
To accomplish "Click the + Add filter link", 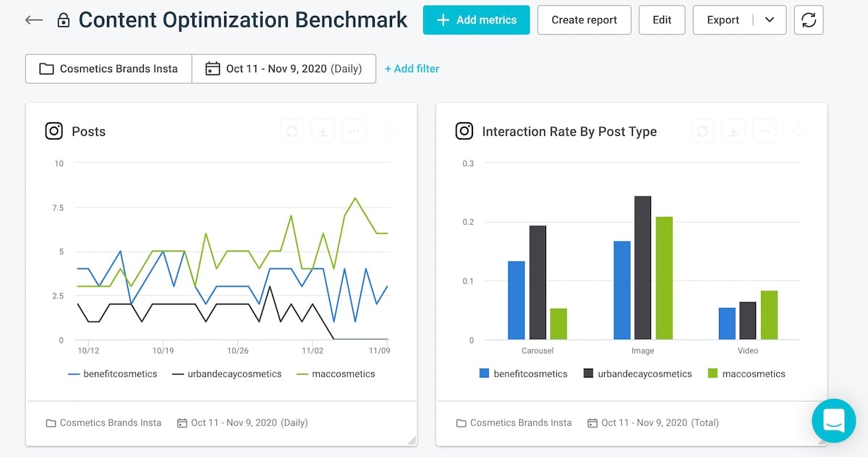I will (x=412, y=69).
